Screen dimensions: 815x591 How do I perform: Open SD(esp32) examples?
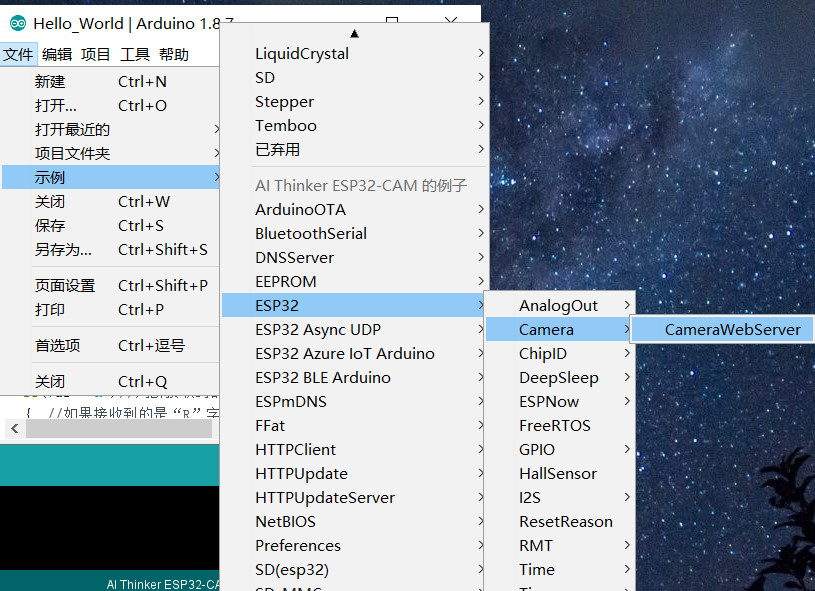(x=353, y=569)
